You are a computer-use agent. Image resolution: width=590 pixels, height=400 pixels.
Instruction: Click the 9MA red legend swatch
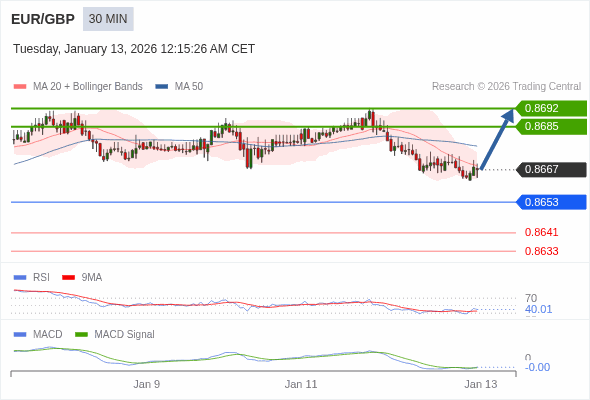(x=68, y=278)
